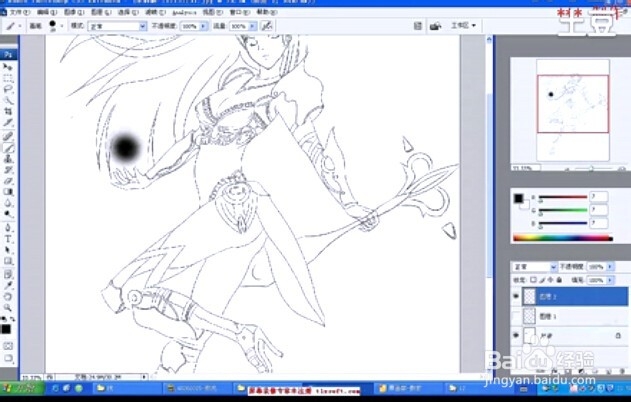Select the Path Selection tool
The height and width of the screenshot is (402, 631).
coord(8,250)
